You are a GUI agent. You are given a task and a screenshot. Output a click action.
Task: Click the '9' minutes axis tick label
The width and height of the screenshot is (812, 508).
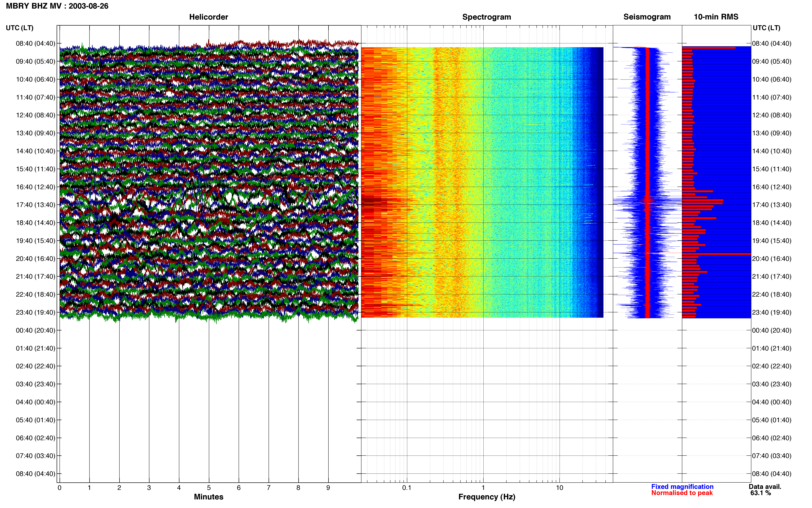pos(328,488)
